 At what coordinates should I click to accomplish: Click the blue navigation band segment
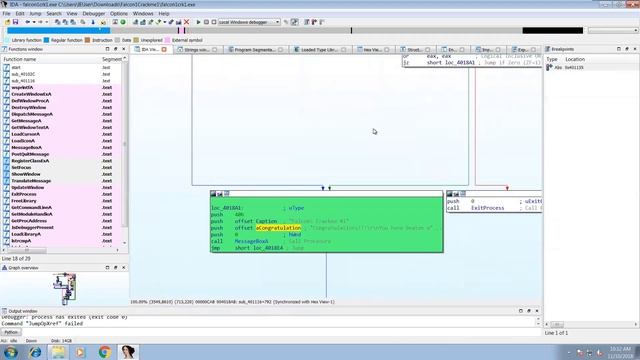tap(58, 31)
